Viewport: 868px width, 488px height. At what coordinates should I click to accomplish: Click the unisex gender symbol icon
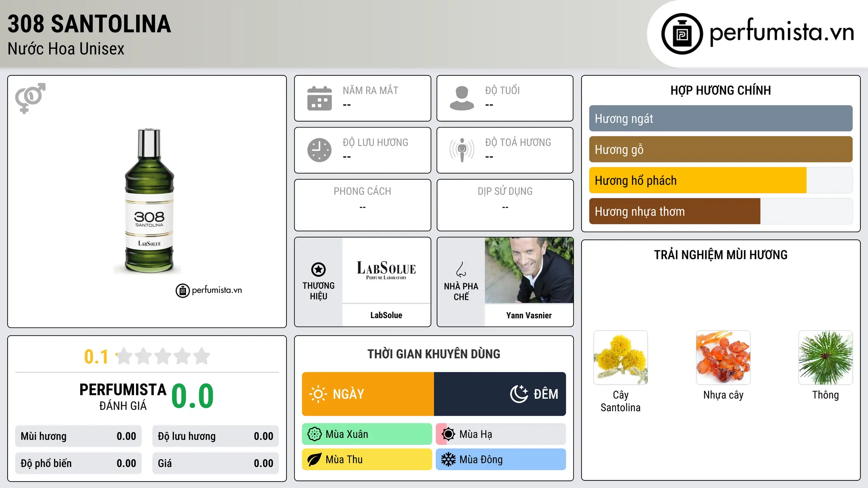click(30, 98)
